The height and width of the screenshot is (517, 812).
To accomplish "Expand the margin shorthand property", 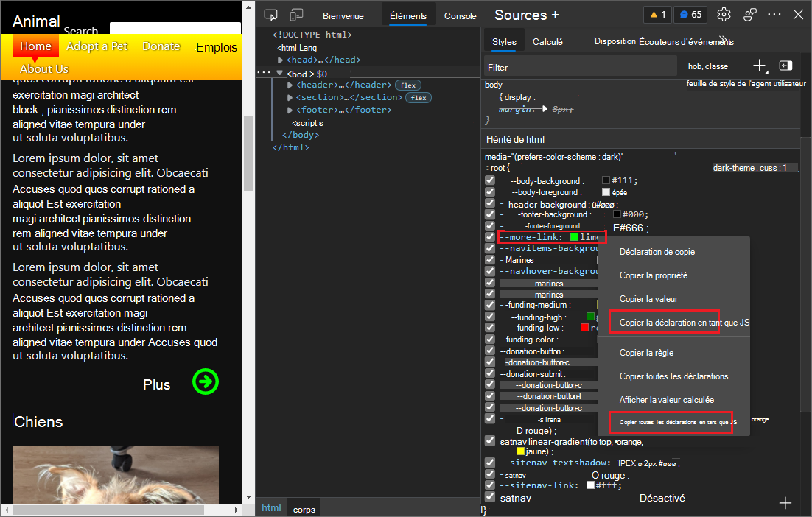I will click(545, 109).
